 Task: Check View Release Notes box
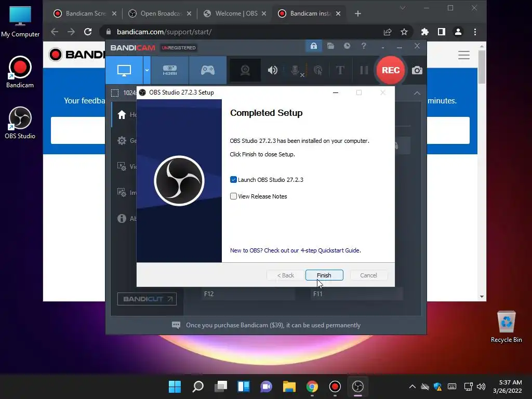tap(233, 196)
